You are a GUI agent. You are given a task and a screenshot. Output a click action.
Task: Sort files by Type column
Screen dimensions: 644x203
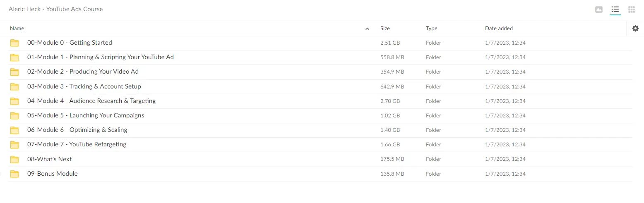431,29
